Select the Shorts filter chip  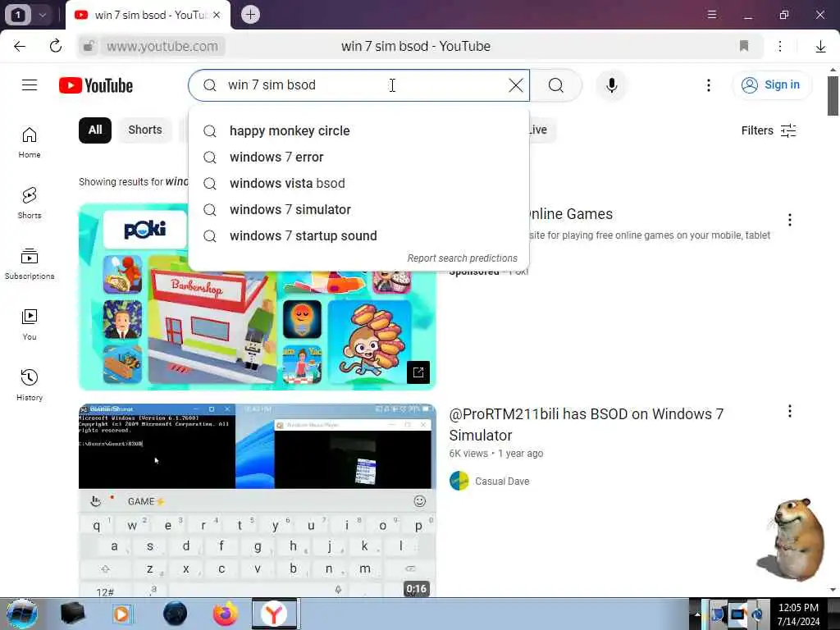[144, 130]
